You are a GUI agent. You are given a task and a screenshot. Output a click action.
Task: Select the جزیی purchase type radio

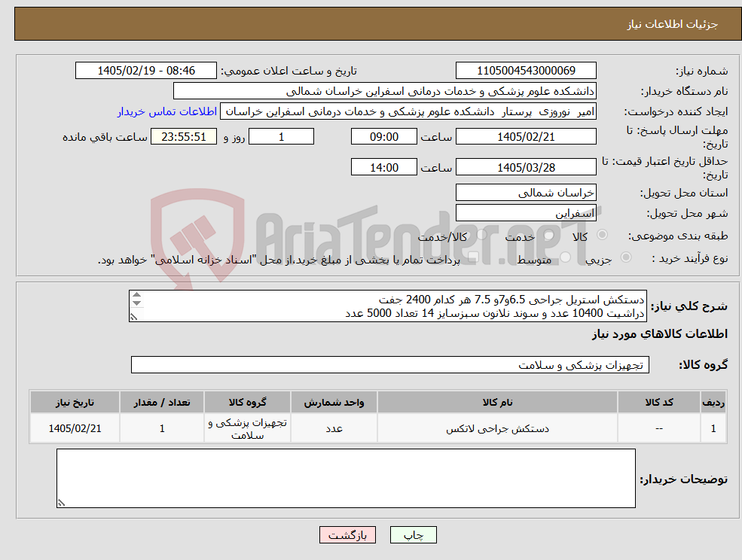click(625, 257)
